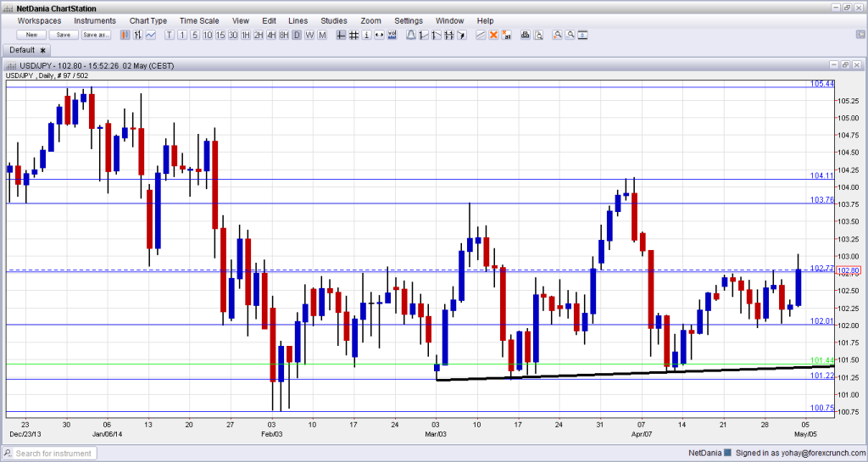Click the print chart icon
This screenshot has width=868, height=462.
click(525, 35)
